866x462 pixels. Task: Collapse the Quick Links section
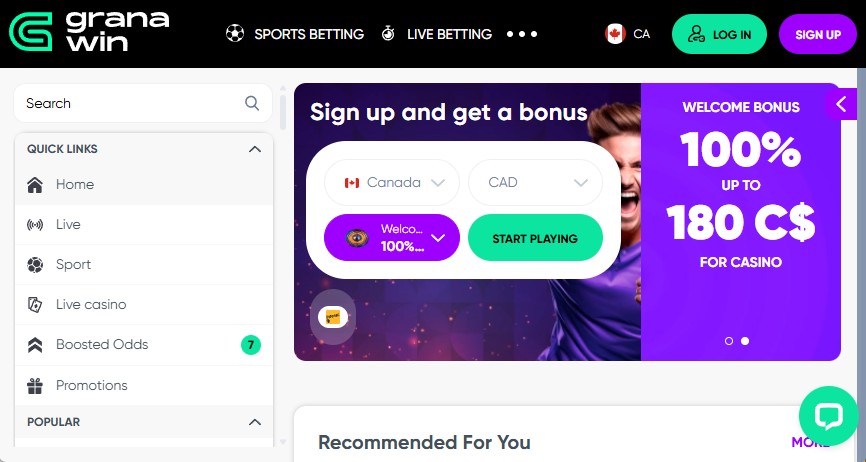pos(255,149)
